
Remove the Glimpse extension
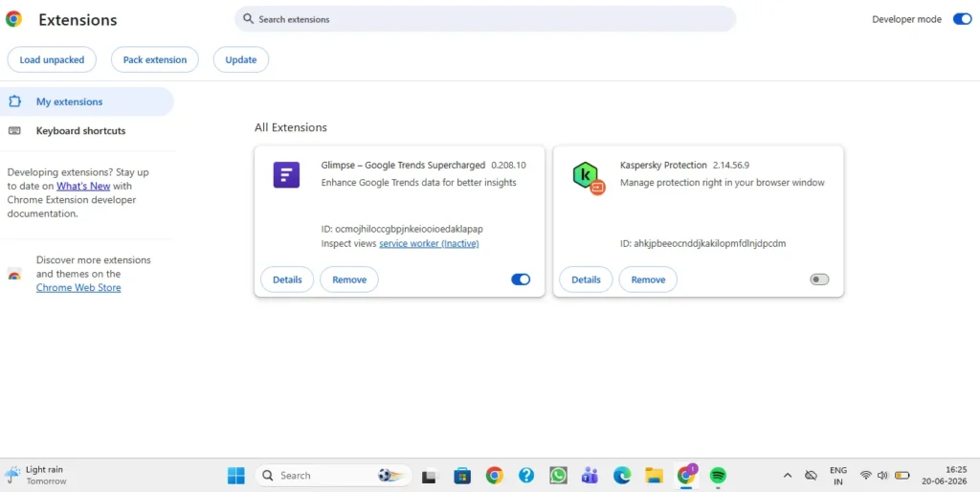click(x=348, y=280)
